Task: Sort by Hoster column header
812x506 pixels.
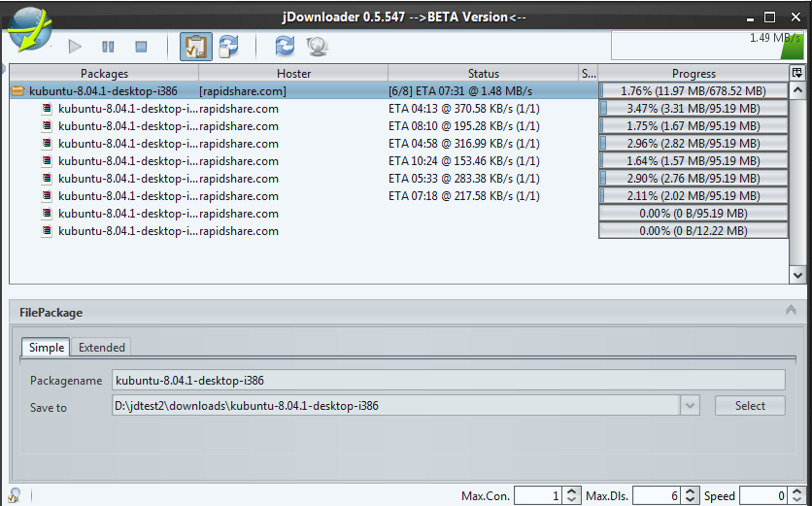Action: tap(293, 74)
